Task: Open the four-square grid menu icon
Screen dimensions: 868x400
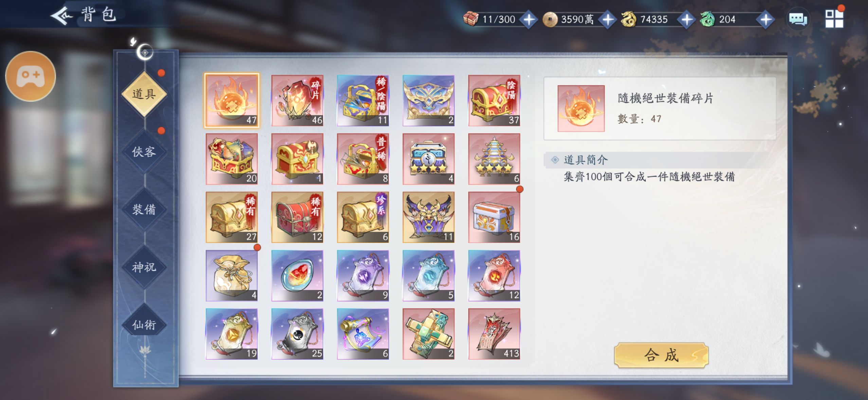Action: (x=834, y=19)
